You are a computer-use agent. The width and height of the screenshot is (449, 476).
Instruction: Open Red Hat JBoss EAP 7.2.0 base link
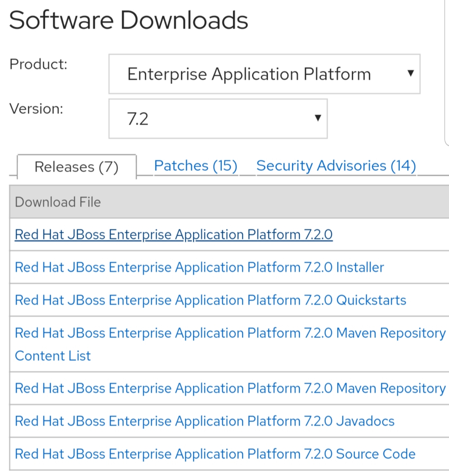[174, 234]
